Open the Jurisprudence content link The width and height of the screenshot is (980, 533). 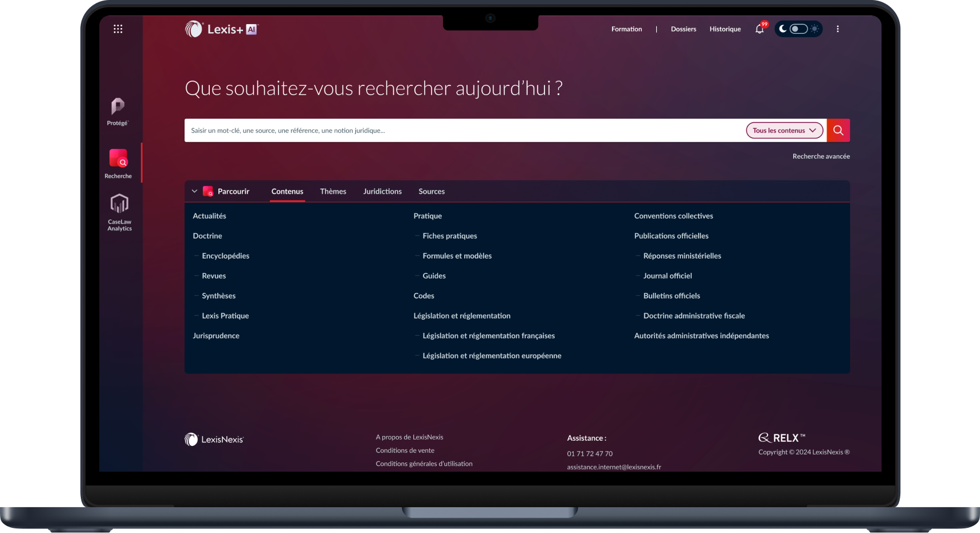[216, 336]
